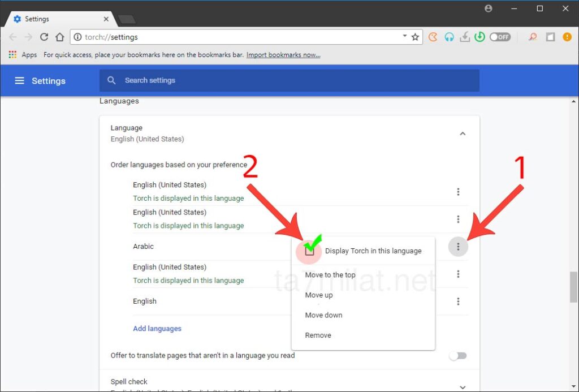This screenshot has height=392, width=579.
Task: Click Import bookmarks now link
Action: coord(283,55)
